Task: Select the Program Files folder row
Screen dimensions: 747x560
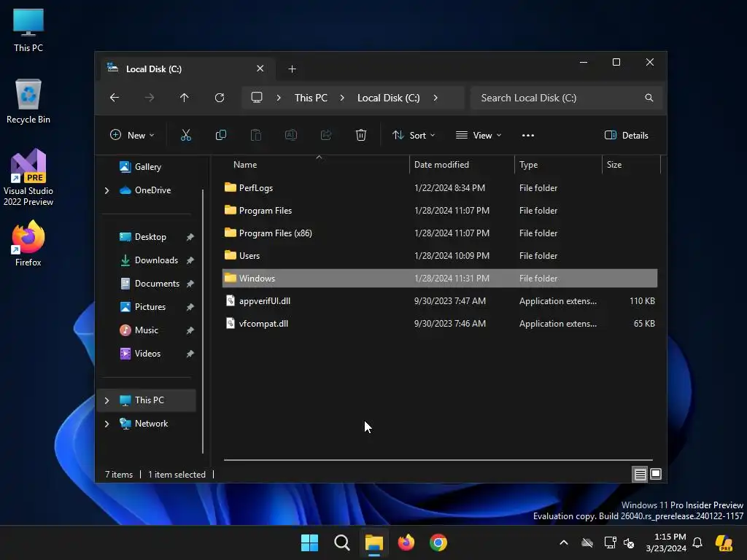Action: coord(440,211)
